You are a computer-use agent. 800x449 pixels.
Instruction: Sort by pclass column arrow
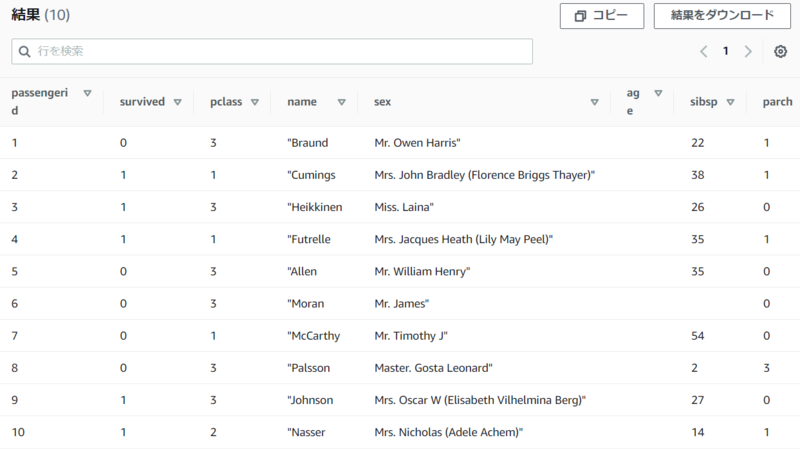[x=255, y=102]
